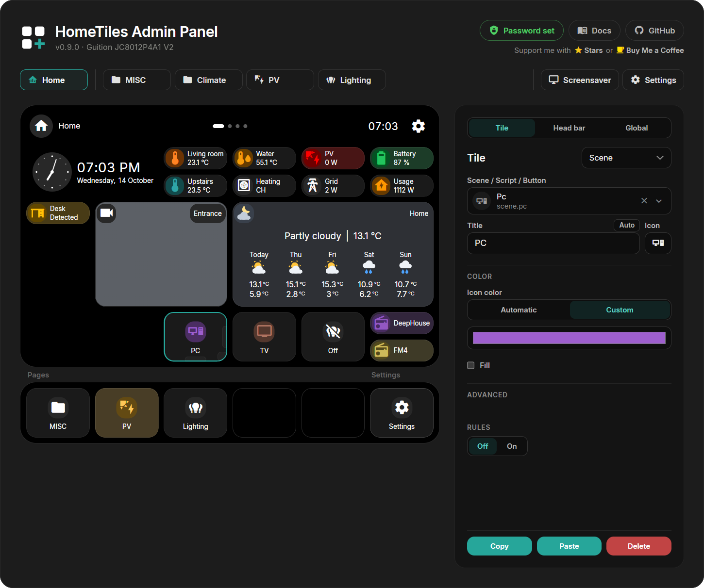
Task: Choose Custom icon color mode
Action: (x=620, y=310)
